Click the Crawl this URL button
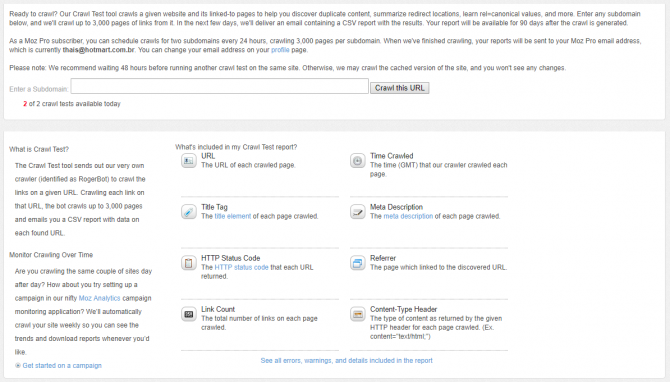Screen dimensions: 670x382 (400, 88)
